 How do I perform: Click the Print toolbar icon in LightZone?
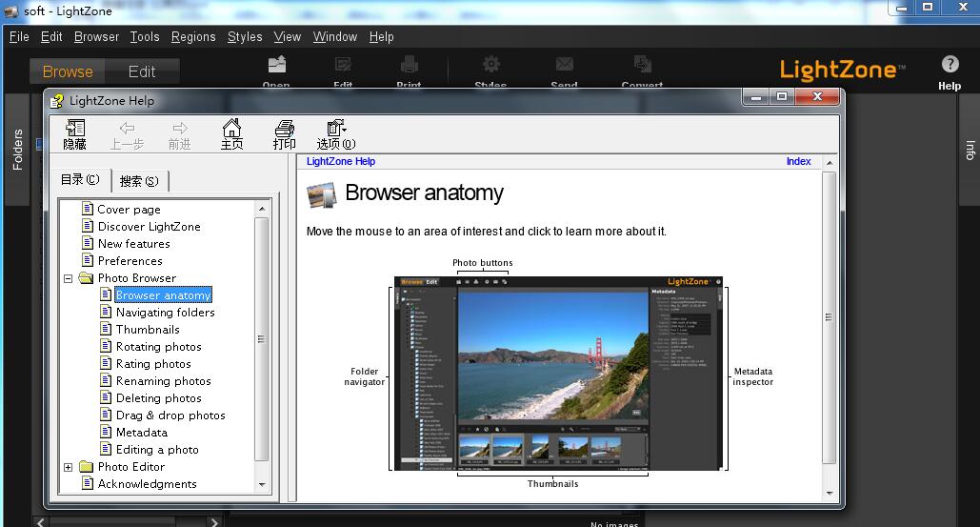(409, 65)
